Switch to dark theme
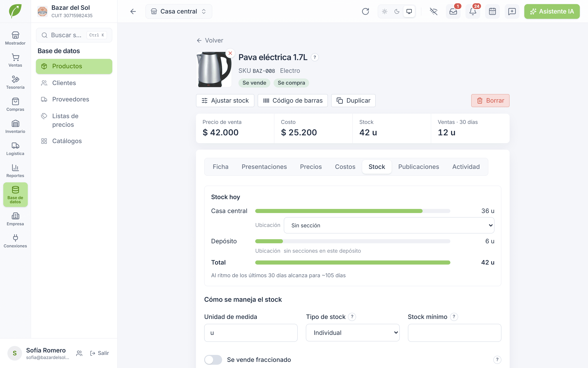The image size is (588, 368). 397,11
